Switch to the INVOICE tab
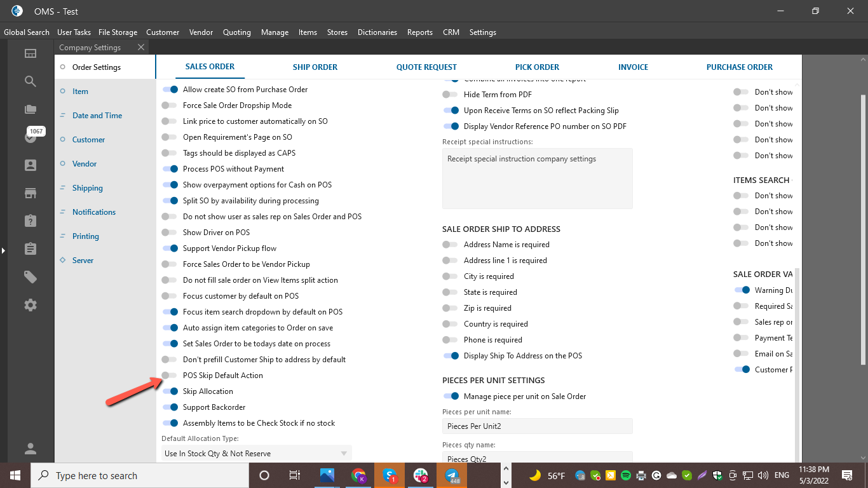The width and height of the screenshot is (868, 488). tap(633, 67)
